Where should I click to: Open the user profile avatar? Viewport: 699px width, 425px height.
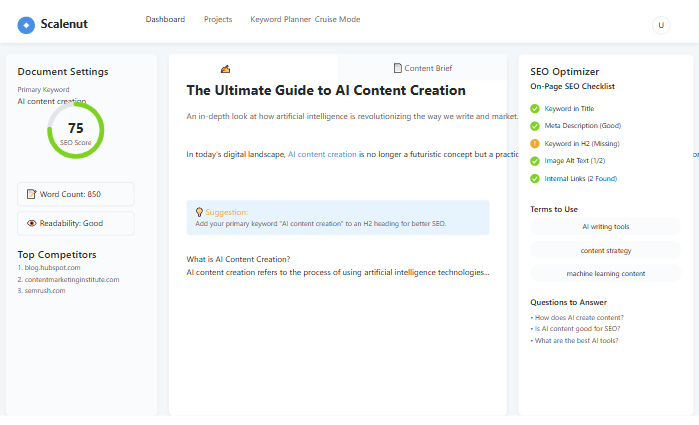(x=660, y=25)
